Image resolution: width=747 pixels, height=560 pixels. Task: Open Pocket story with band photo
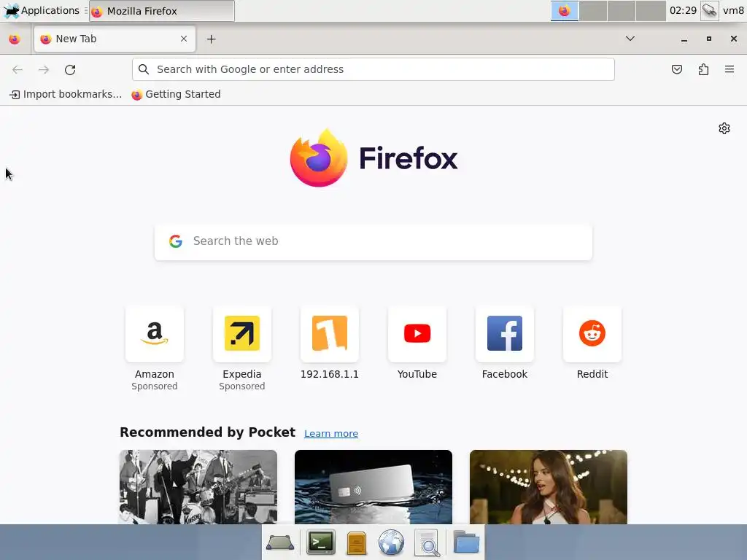198,486
